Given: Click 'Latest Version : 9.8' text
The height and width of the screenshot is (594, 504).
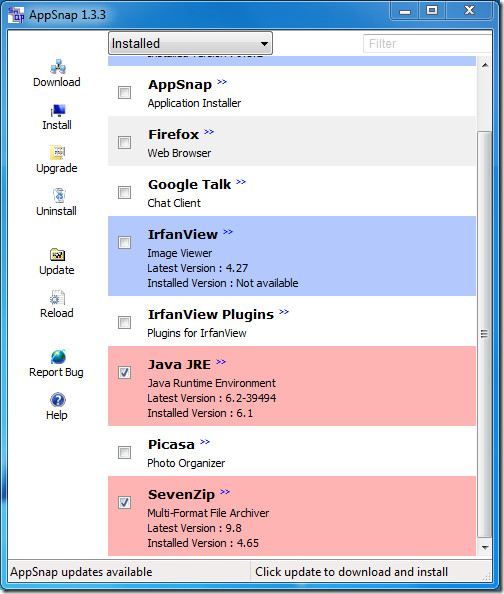Looking at the screenshot, I should click(x=194, y=528).
